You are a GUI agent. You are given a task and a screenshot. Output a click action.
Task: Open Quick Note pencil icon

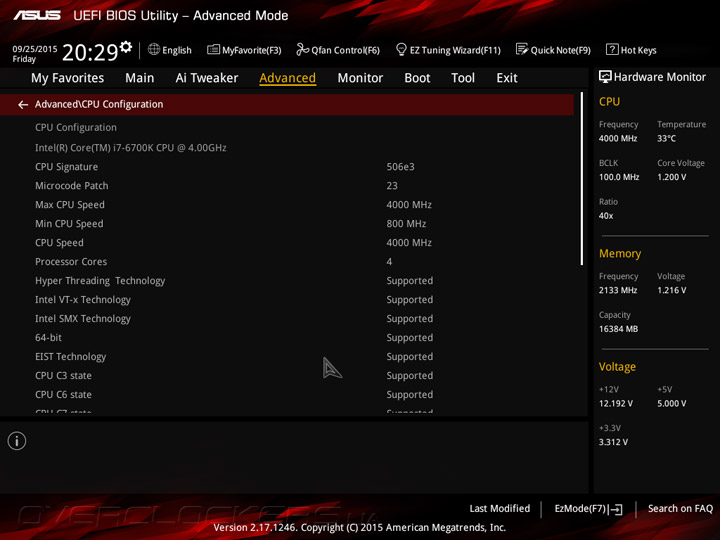point(522,49)
